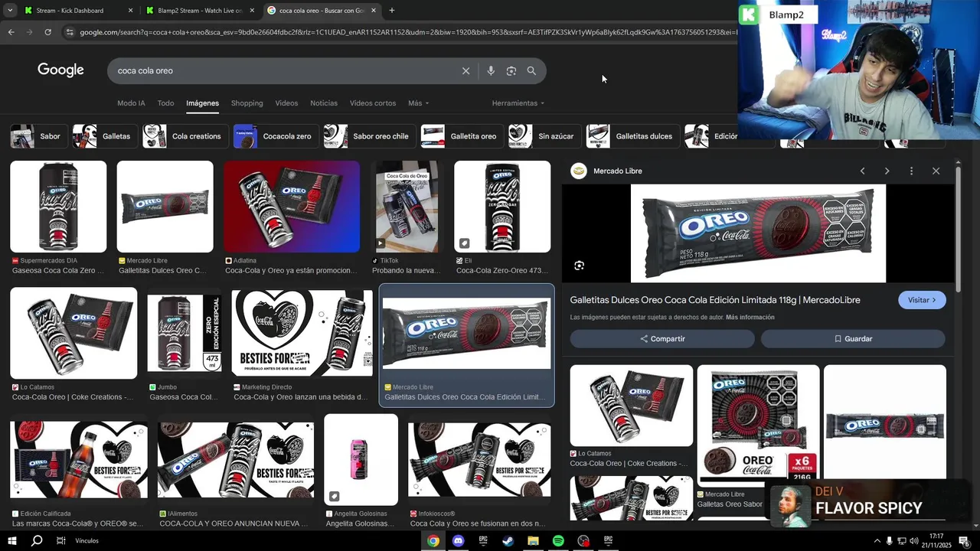Image resolution: width=980 pixels, height=551 pixels.
Task: Open Chrome from the taskbar
Action: pyautogui.click(x=433, y=541)
